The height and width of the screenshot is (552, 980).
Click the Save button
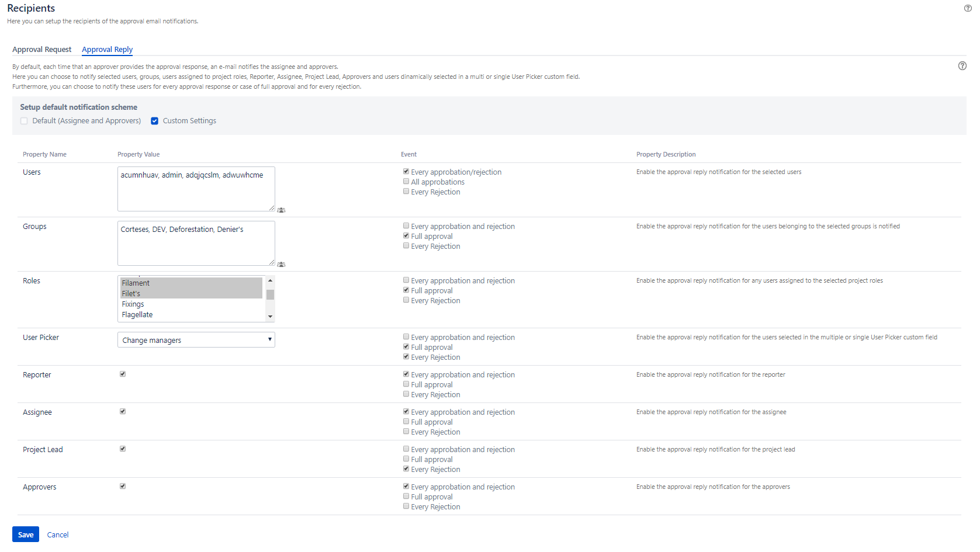26,534
